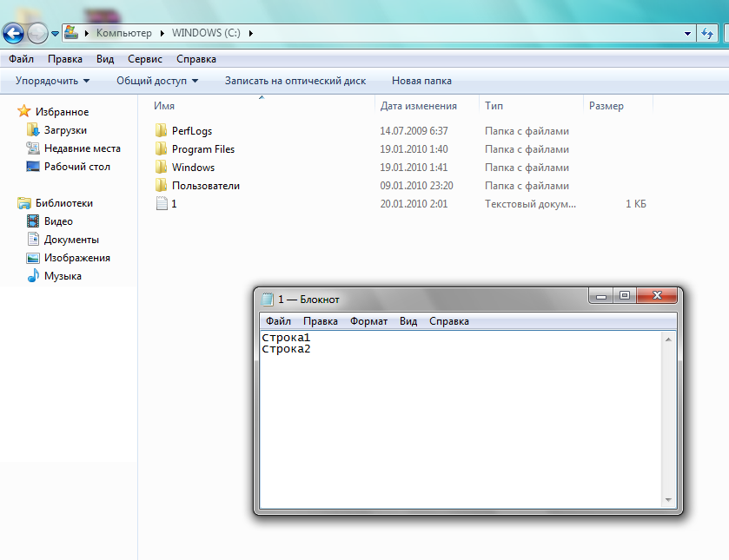
Task: Open recent pages dropdown beside navigation arrows
Action: pyautogui.click(x=55, y=34)
